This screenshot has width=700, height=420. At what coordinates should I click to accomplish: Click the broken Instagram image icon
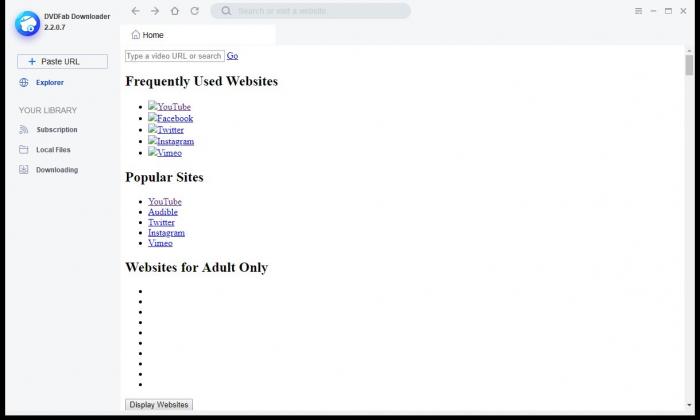click(153, 141)
